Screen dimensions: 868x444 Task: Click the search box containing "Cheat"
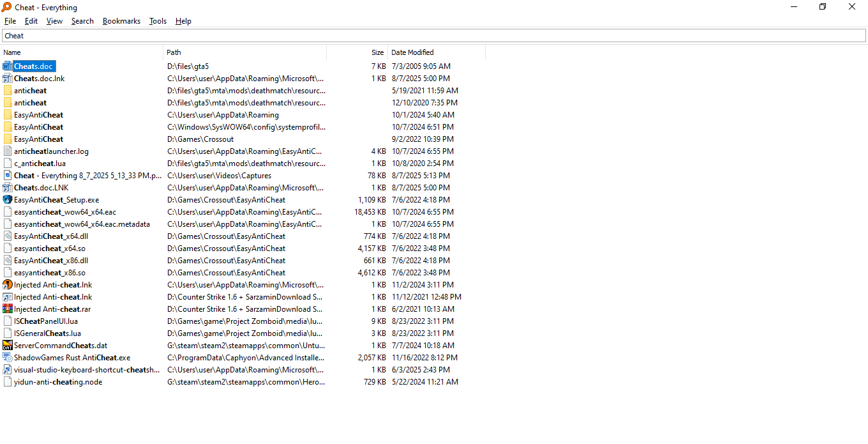click(434, 36)
